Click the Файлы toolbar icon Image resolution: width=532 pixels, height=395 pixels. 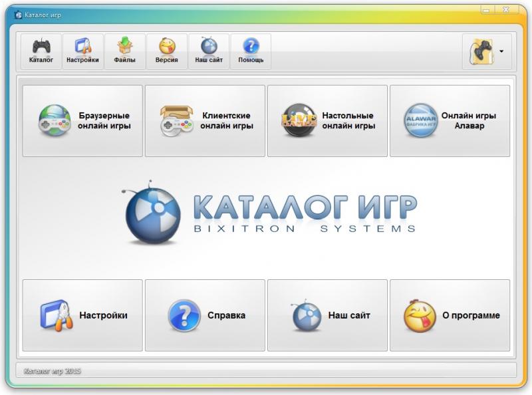click(125, 51)
